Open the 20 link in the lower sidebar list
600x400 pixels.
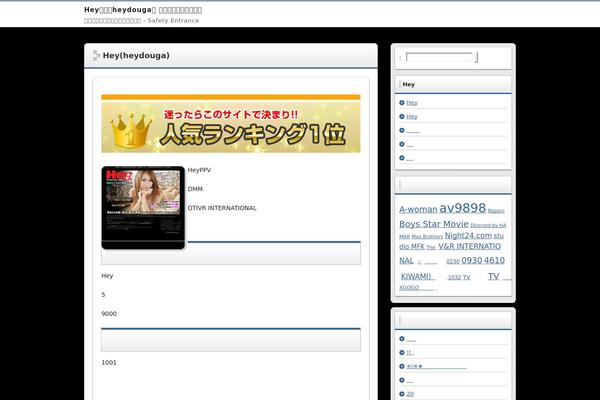(410, 394)
